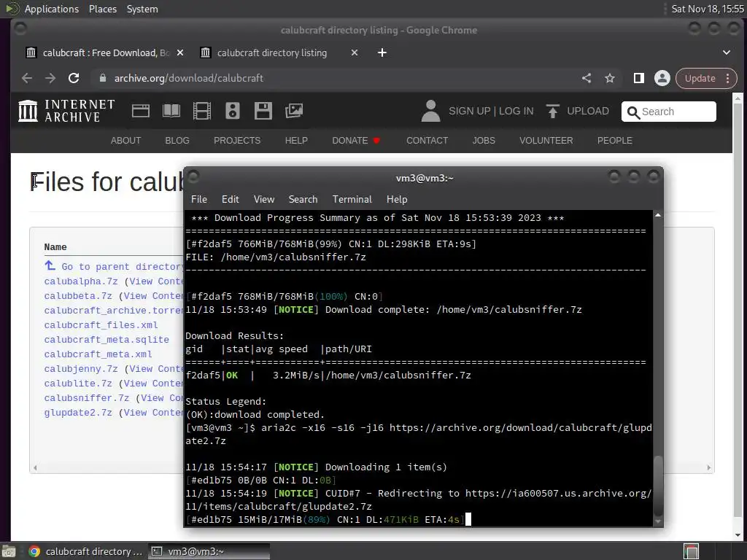Open the CONTACT nav item
Image resolution: width=747 pixels, height=560 pixels.
click(427, 141)
